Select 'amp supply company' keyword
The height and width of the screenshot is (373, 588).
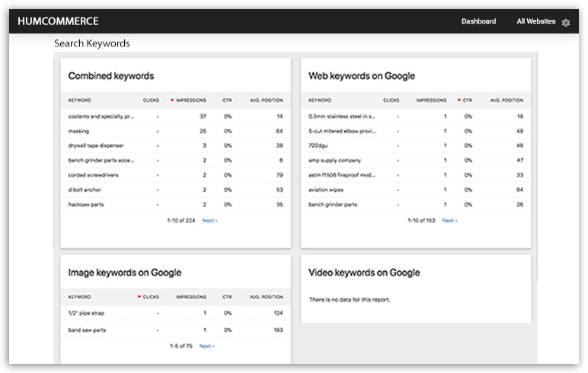[335, 161]
